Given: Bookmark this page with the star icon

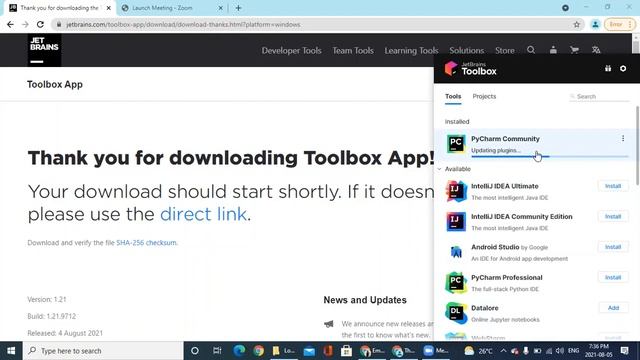Looking at the screenshot, I should [576, 24].
